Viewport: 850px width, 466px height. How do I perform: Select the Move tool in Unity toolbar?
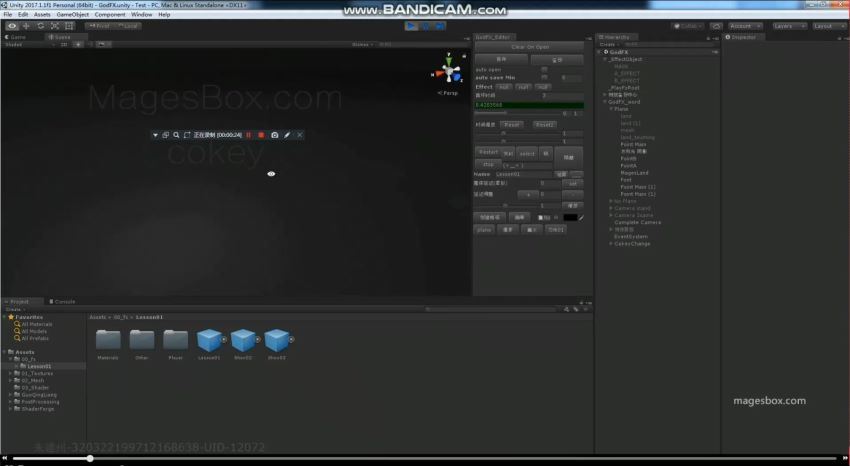tap(26, 25)
